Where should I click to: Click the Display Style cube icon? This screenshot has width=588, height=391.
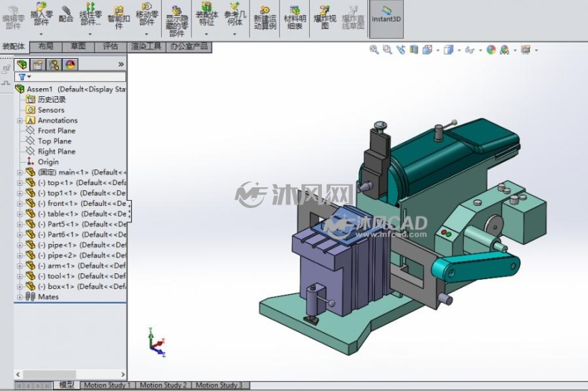448,50
